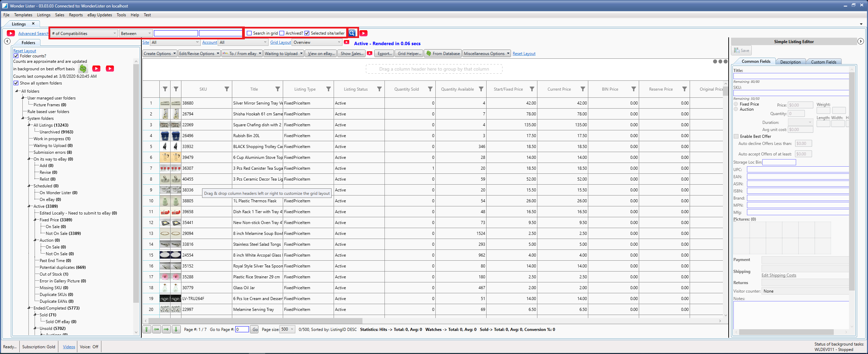Screen dimensions: 868x354
Task: Open video icon right of the search button
Action: pos(363,33)
